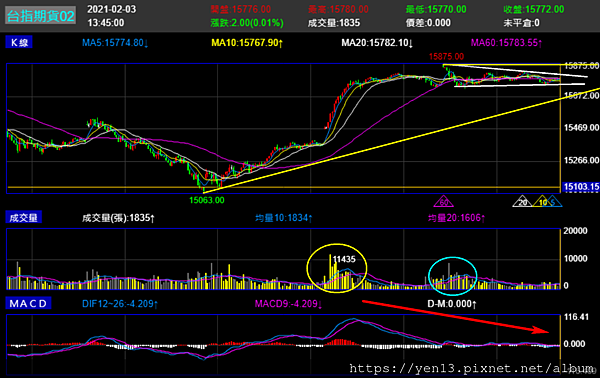
Task: Click the white 20-period MA triangle marker
Action: [x=523, y=202]
